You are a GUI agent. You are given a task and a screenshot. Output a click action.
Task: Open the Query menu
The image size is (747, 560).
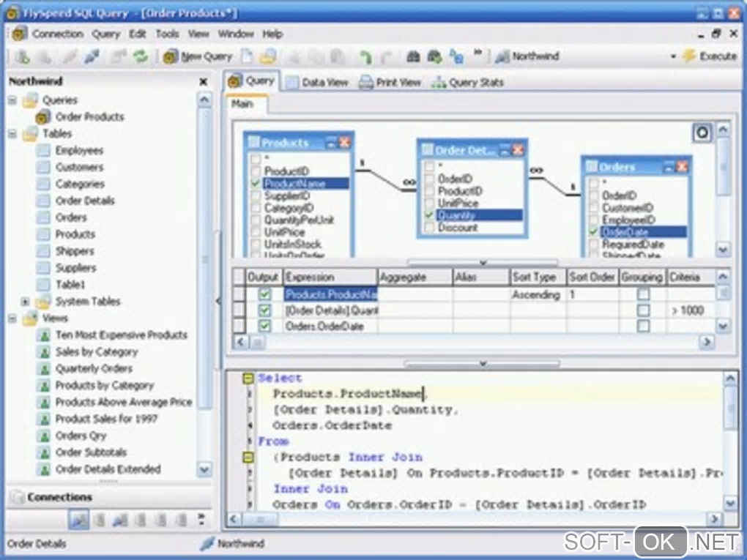(x=105, y=34)
